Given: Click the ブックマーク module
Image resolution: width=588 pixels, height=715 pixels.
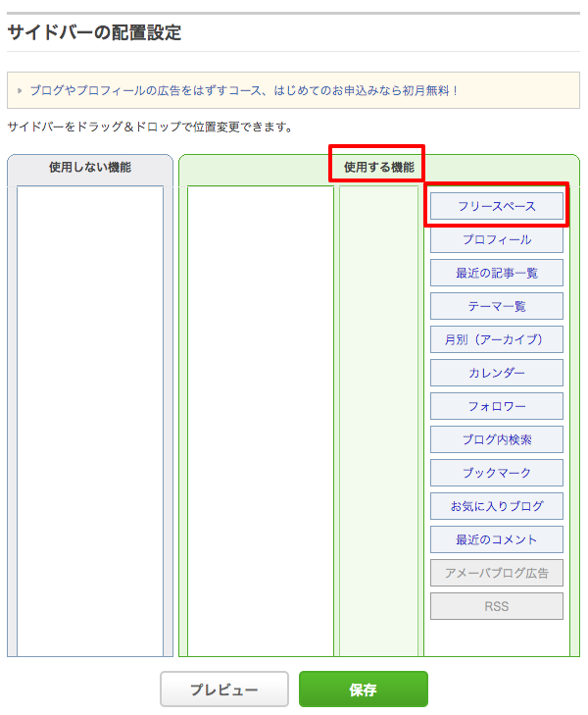Looking at the screenshot, I should (x=497, y=473).
